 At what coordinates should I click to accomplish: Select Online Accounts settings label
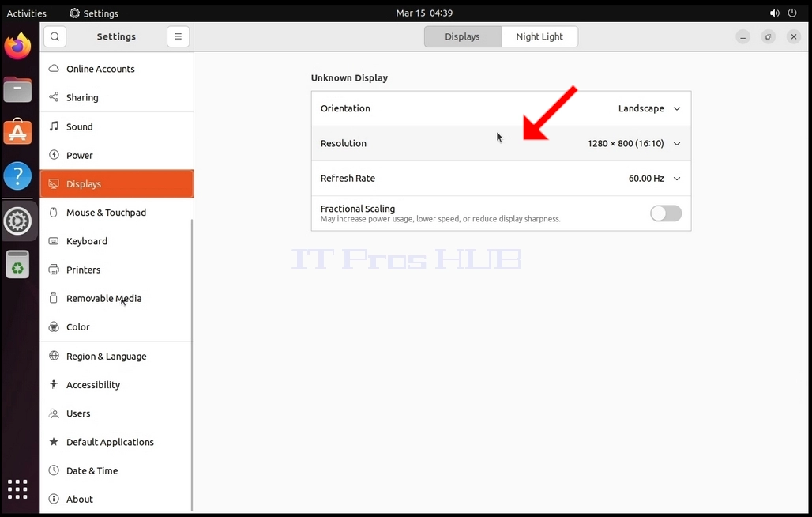100,69
